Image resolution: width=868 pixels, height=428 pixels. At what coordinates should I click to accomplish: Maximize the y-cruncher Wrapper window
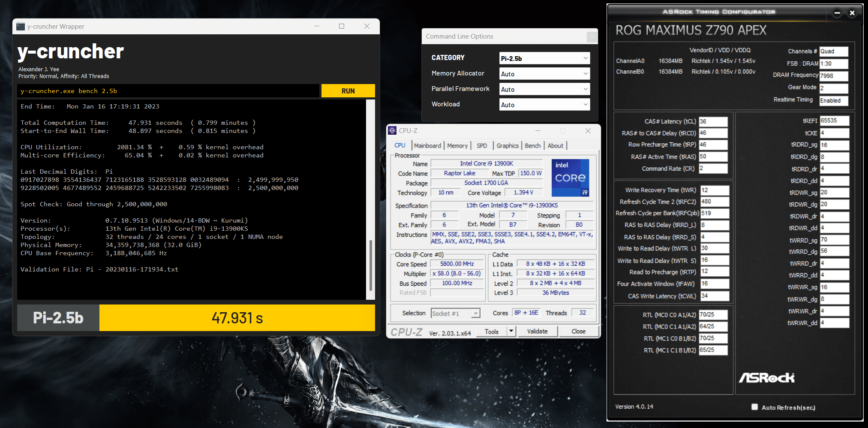click(x=342, y=26)
